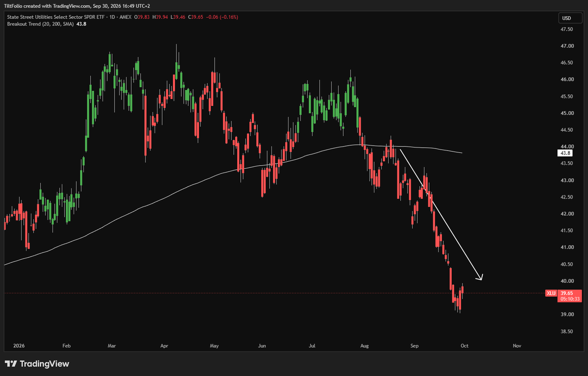Click the 38.50 price axis label
This screenshot has width=588, height=376.
click(x=567, y=331)
